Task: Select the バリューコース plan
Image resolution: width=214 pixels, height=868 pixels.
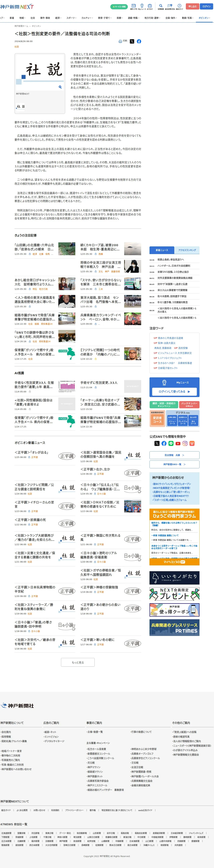Action: 172,420
